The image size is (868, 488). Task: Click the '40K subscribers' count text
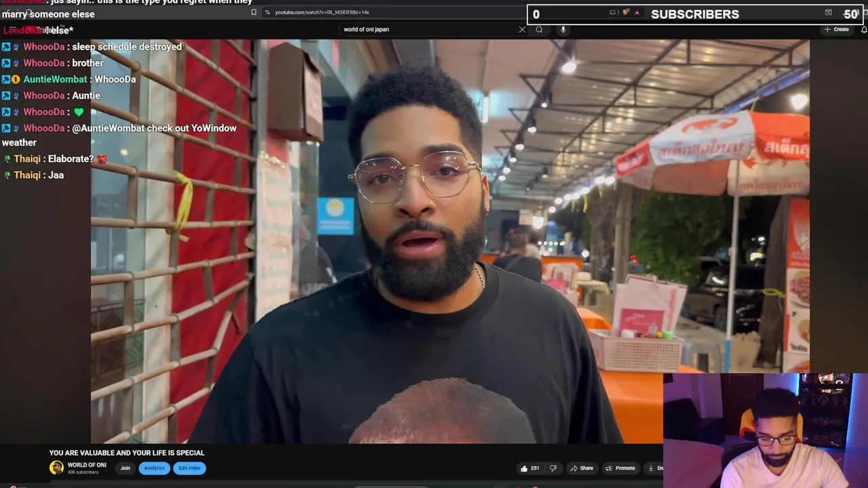coord(83,472)
